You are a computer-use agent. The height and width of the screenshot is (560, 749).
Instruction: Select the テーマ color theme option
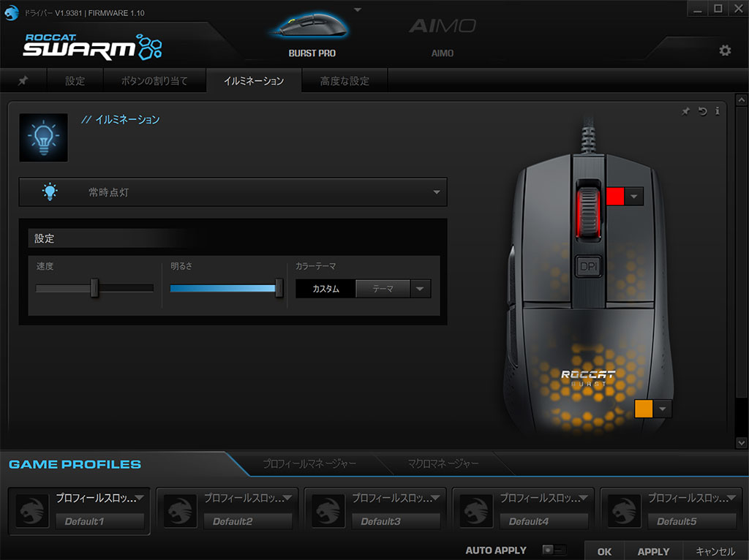click(x=383, y=289)
